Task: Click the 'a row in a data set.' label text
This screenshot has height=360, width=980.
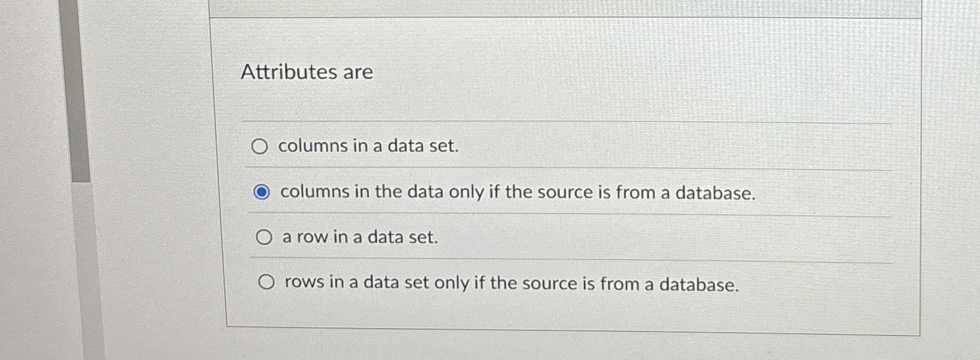Action: click(359, 236)
